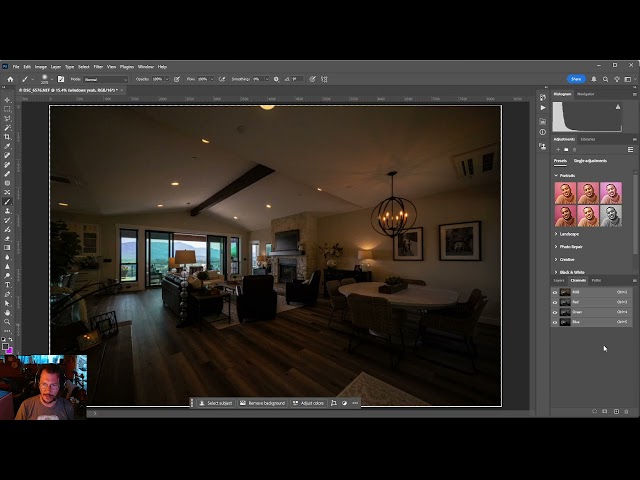Toggle histogram highlight clipping warning triangle

pyautogui.click(x=618, y=107)
